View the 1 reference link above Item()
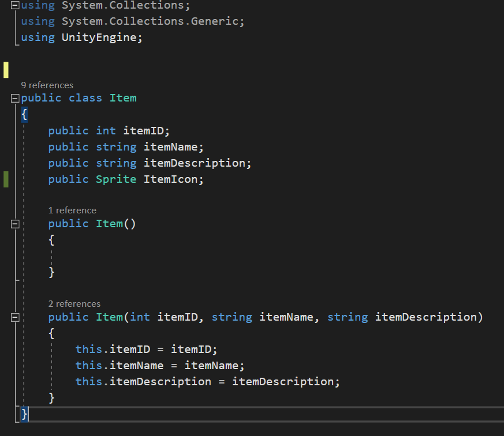Screen dimensions: 504x436 72,210
